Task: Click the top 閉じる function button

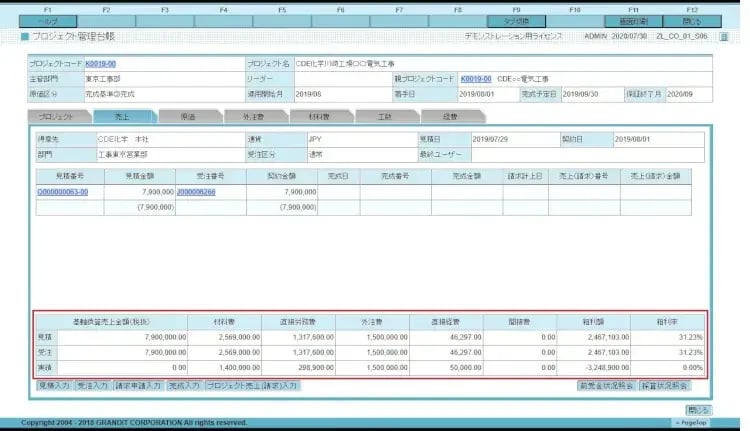Action: pos(692,20)
